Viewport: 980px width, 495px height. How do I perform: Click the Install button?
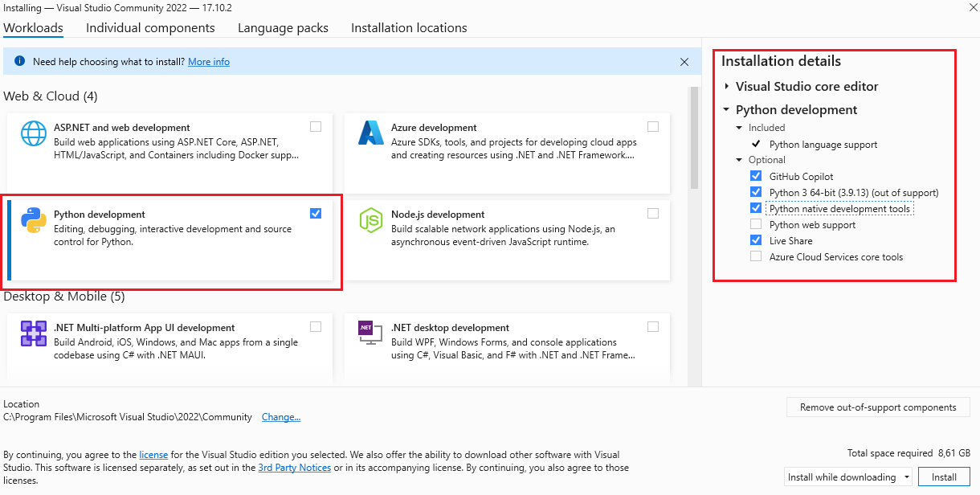(944, 477)
